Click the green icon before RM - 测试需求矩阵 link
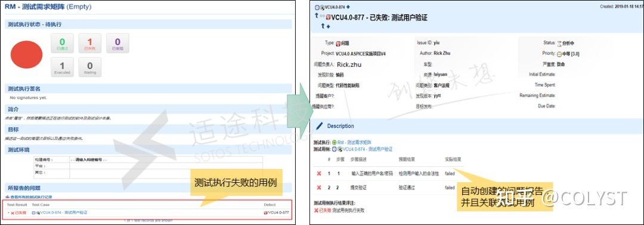 [335, 142]
